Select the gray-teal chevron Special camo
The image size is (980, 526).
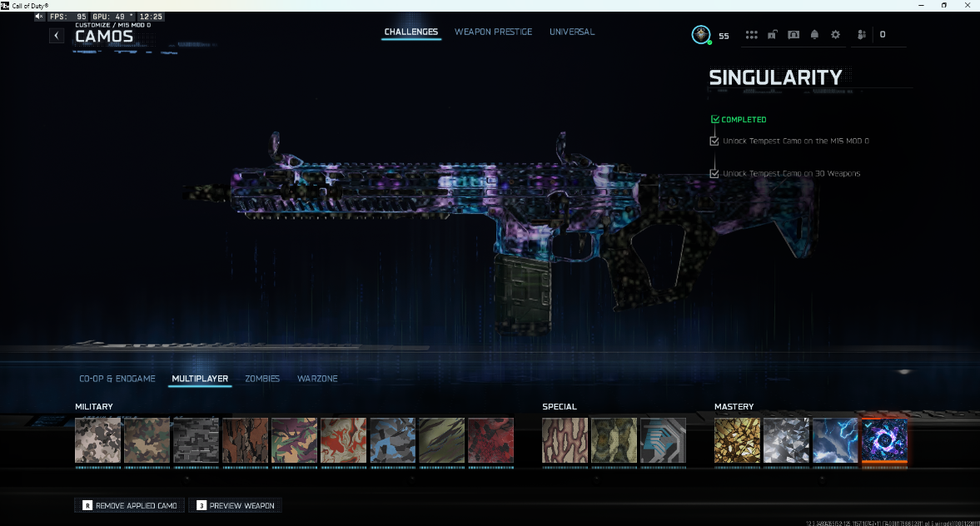pos(663,440)
